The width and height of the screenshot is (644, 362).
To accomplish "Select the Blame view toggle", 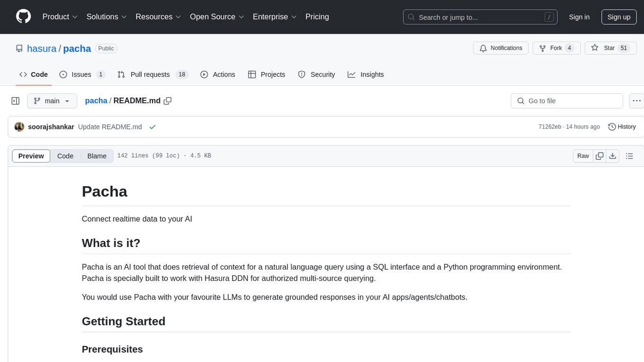I will click(97, 156).
